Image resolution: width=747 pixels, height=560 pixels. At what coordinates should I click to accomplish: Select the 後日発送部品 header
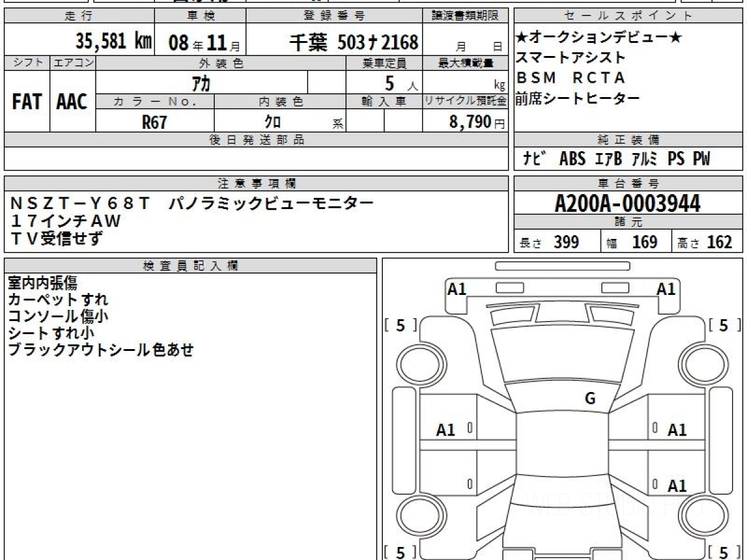(256, 140)
